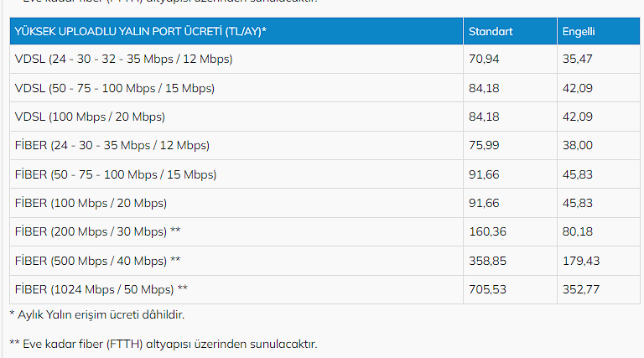Click the FİBER (24 - 30 - 35 Mbps / 12 Mbps) row label
Screen dimensions: 644x358
pos(112,145)
